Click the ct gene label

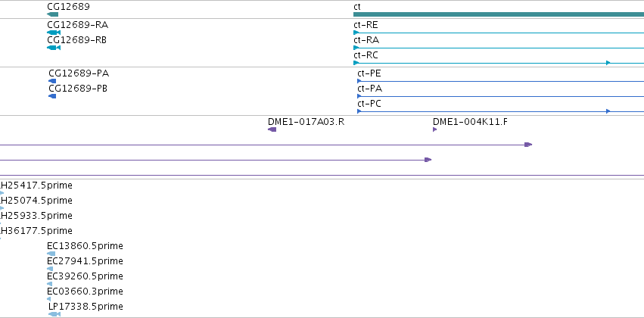[357, 7]
